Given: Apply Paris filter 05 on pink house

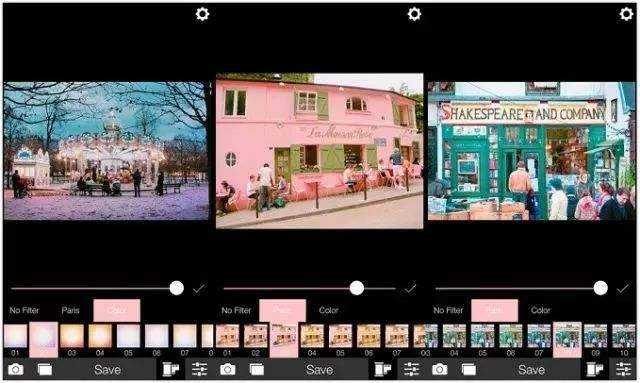Looking at the screenshot, I should pos(340,340).
